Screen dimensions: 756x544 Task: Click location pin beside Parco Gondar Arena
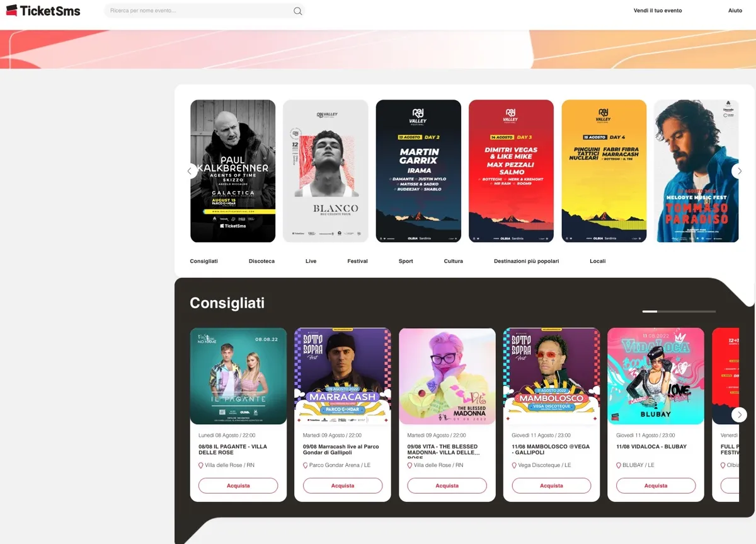click(306, 465)
